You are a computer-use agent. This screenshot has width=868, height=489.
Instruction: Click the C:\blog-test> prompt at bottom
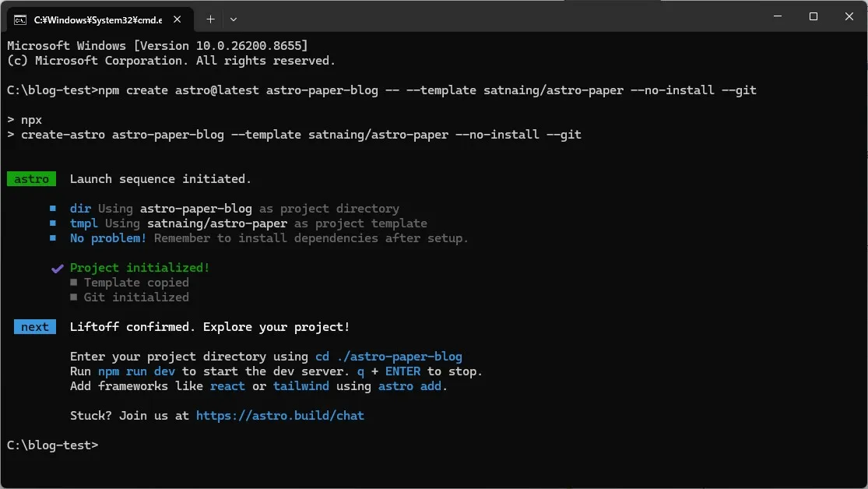[x=53, y=445]
